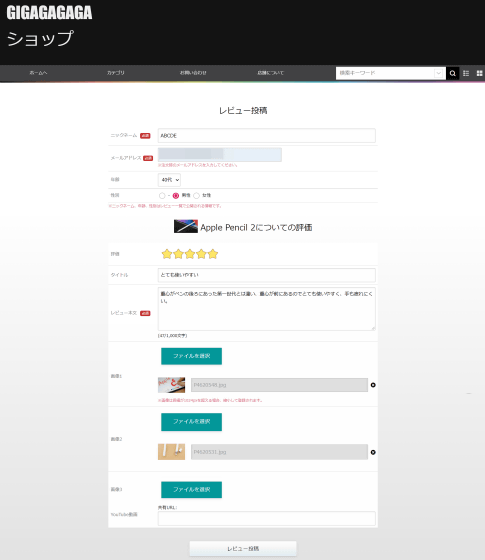Set rating to three stars
485x560 pixels.
(190, 254)
